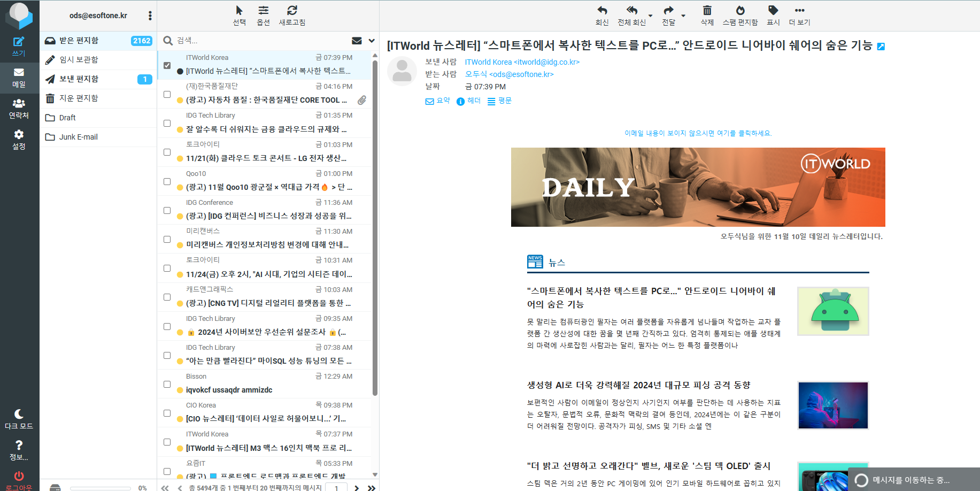Open the 안드로이드 니어바이 쉐어 article headline

point(651,297)
